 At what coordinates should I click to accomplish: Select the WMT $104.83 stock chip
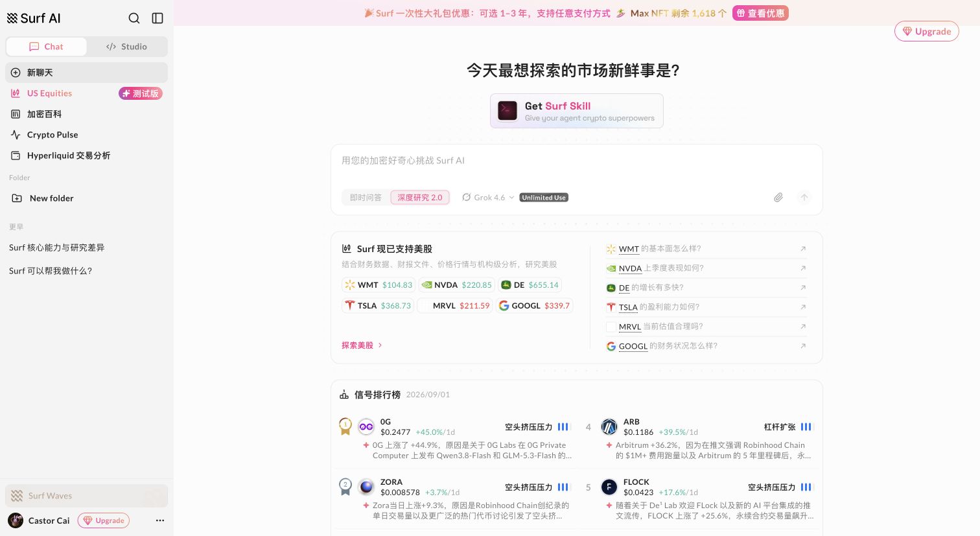click(379, 285)
